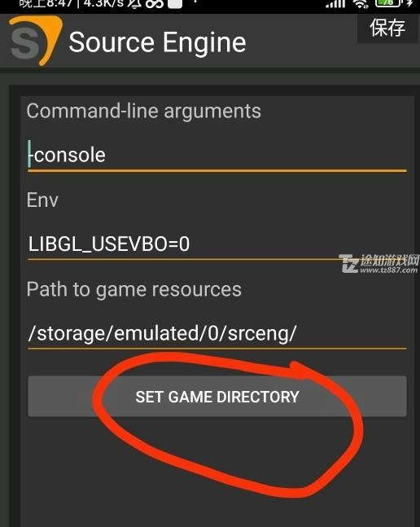Focus the -console command-line arguments field
The width and height of the screenshot is (420, 527).
(x=217, y=156)
